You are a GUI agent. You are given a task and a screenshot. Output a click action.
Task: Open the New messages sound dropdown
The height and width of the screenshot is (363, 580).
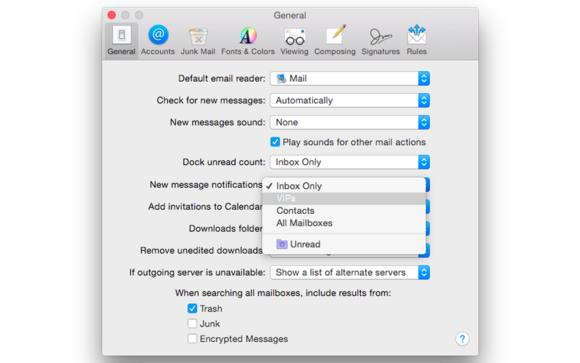click(350, 122)
